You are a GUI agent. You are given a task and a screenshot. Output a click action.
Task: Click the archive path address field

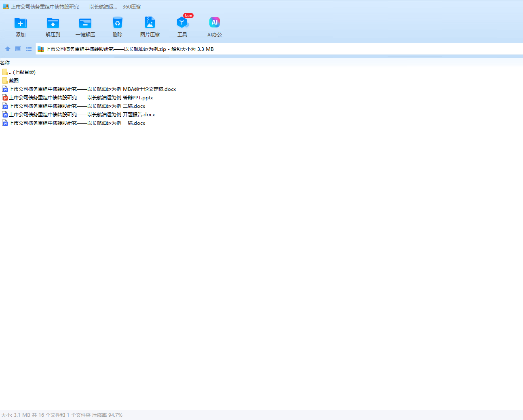[279, 49]
